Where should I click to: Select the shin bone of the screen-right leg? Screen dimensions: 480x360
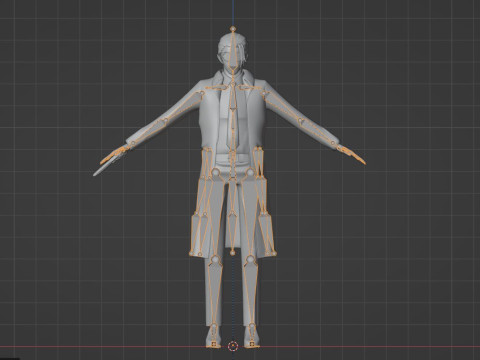tap(251, 293)
